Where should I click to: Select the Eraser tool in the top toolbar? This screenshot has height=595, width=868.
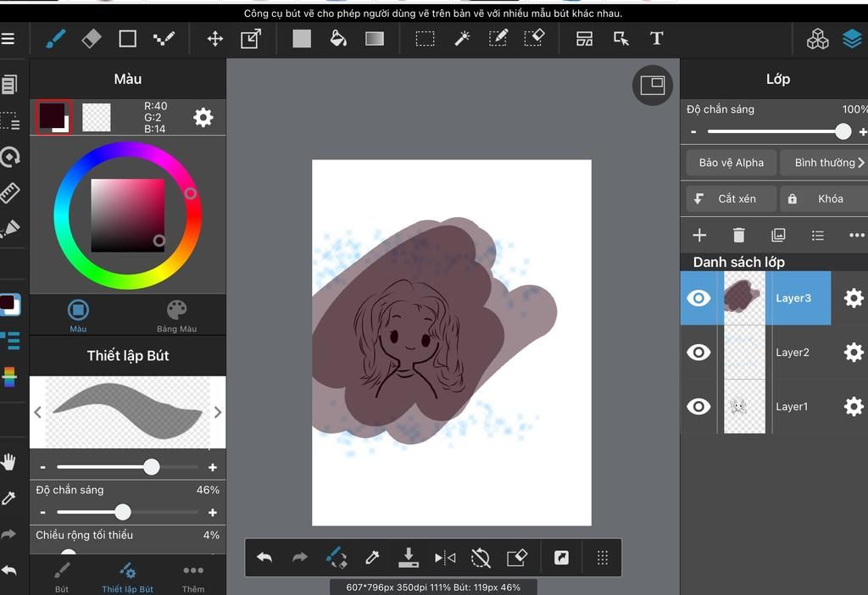(x=92, y=39)
